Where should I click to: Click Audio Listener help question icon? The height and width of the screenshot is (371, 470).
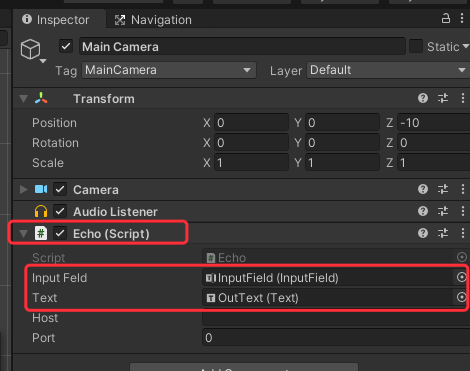pos(423,211)
